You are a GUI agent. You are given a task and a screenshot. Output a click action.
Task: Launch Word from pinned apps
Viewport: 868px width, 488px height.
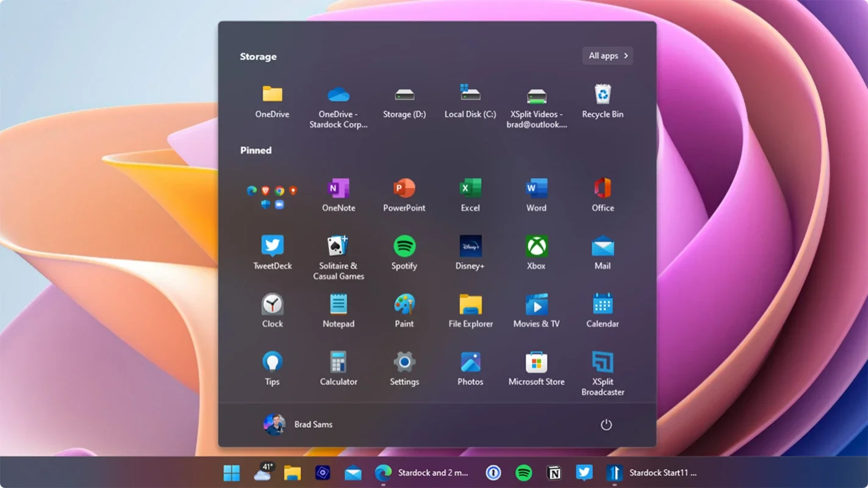(537, 195)
